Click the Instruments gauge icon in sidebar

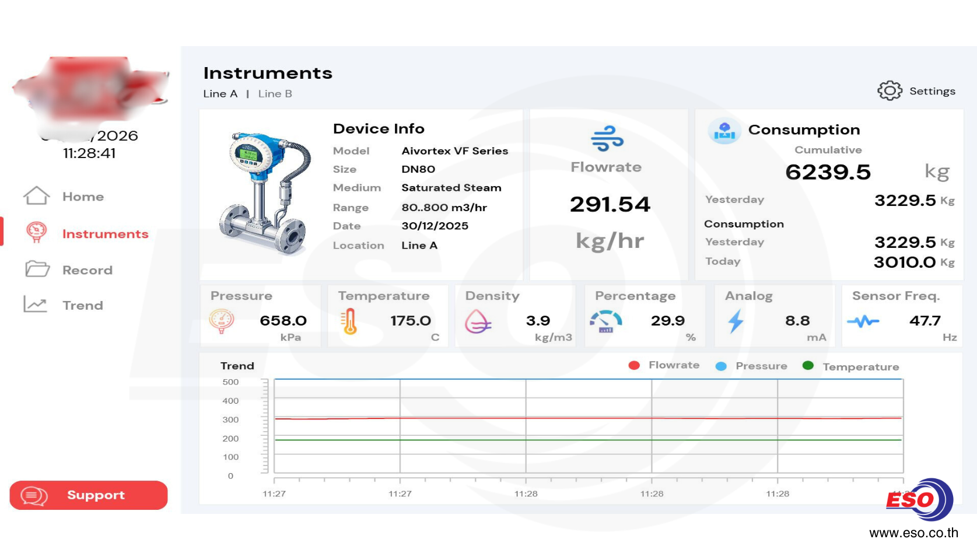tap(36, 233)
